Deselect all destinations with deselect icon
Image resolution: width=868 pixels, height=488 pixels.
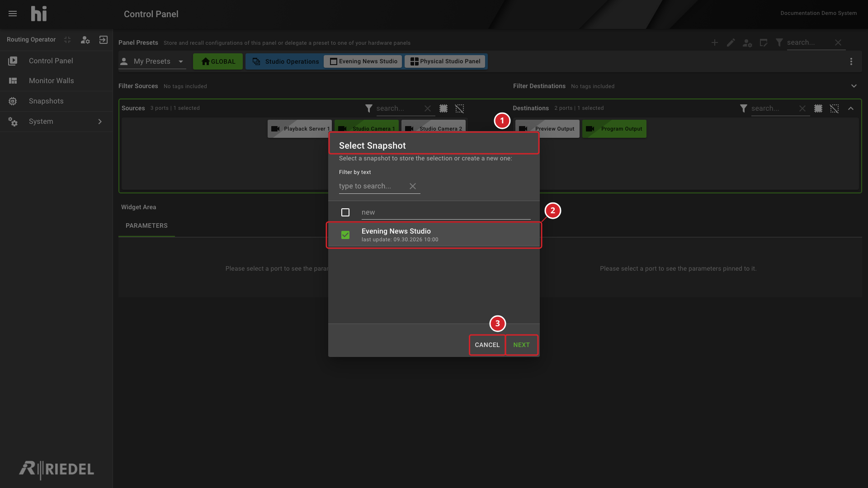835,108
